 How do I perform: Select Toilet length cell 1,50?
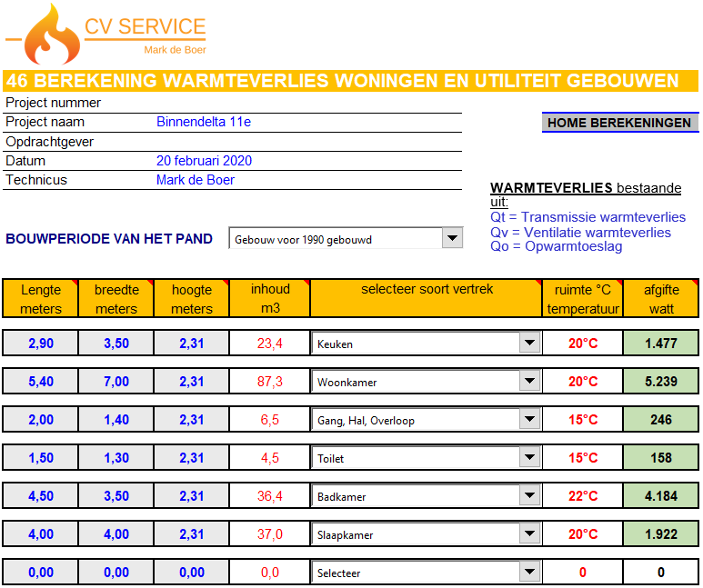41,457
